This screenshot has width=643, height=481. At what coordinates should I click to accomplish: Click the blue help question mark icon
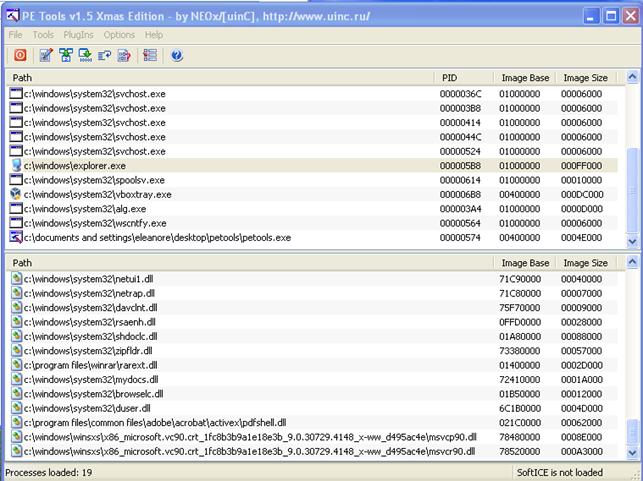177,55
